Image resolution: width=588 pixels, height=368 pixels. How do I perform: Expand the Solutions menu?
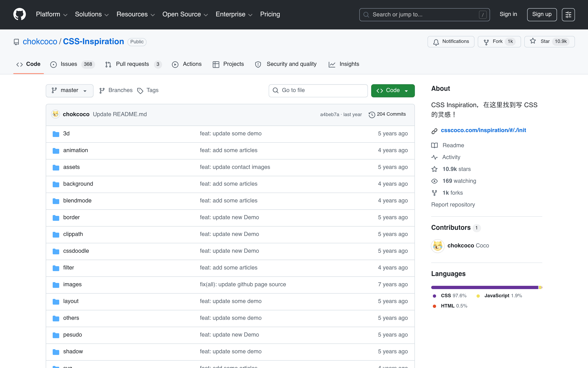[92, 14]
